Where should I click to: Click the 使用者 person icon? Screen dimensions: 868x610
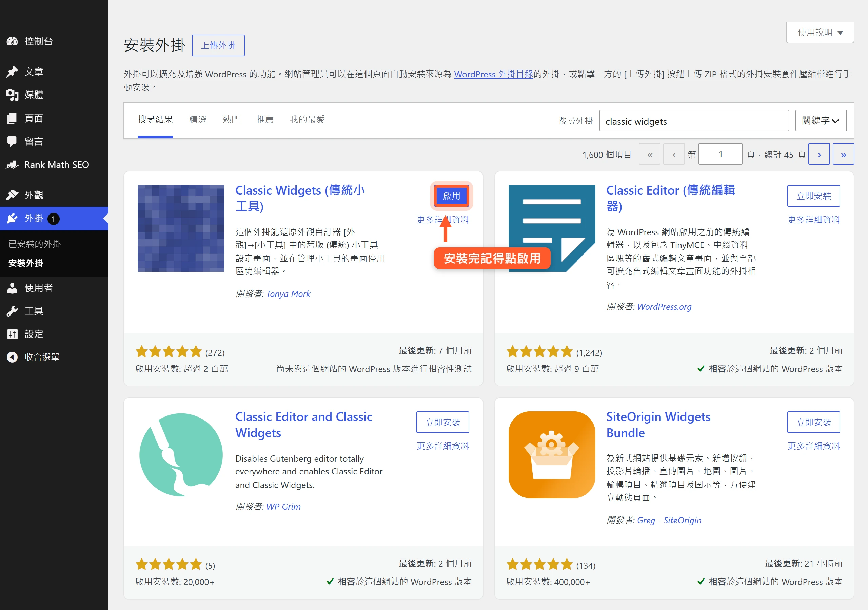tap(12, 288)
